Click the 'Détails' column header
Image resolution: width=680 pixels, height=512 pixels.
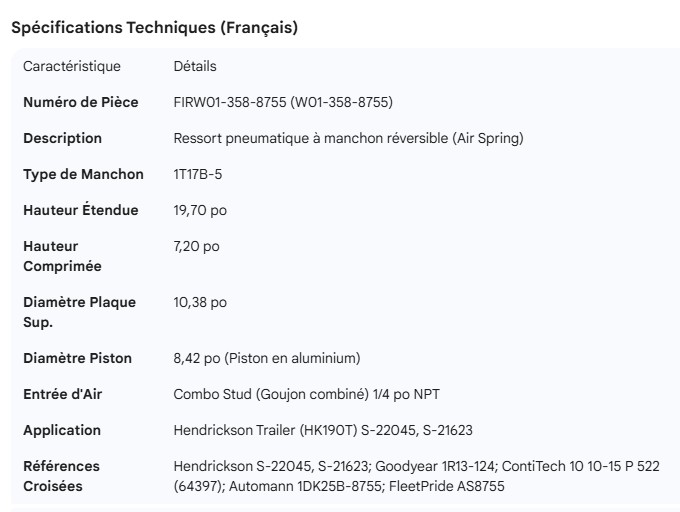tap(195, 66)
